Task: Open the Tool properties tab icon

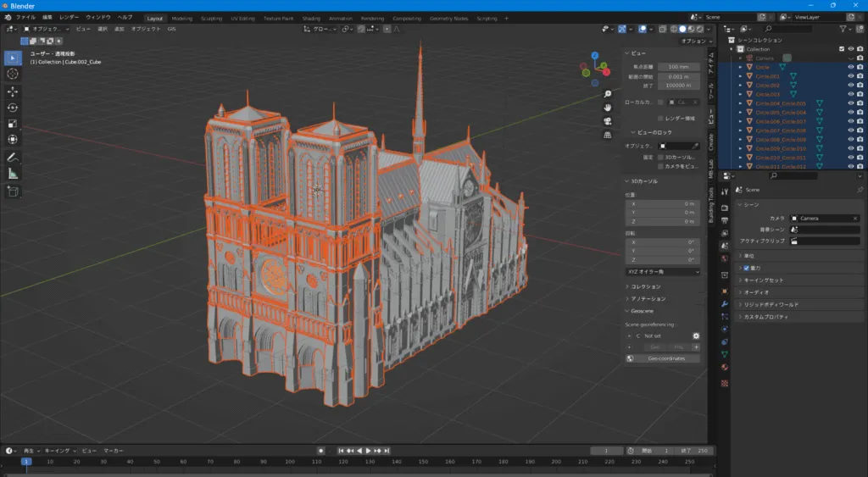Action: click(725, 191)
